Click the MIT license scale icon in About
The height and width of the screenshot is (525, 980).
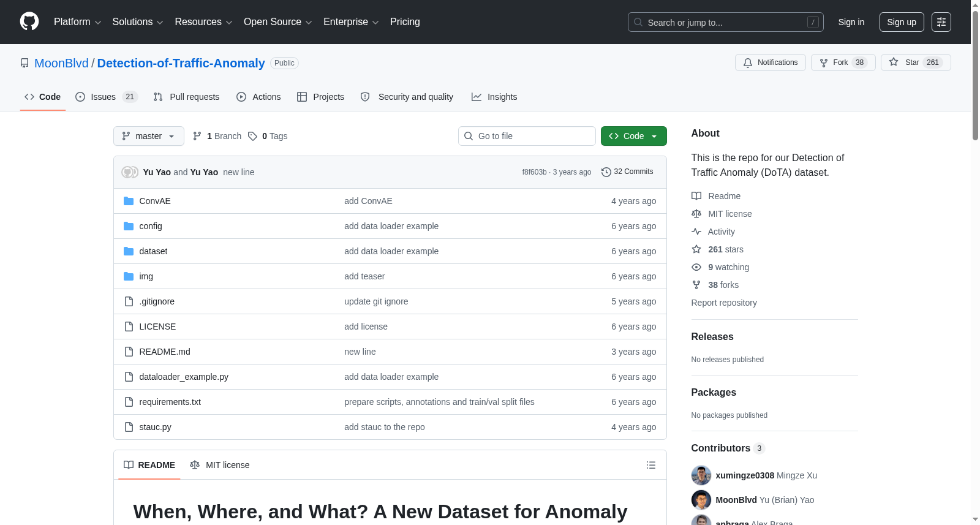696,214
